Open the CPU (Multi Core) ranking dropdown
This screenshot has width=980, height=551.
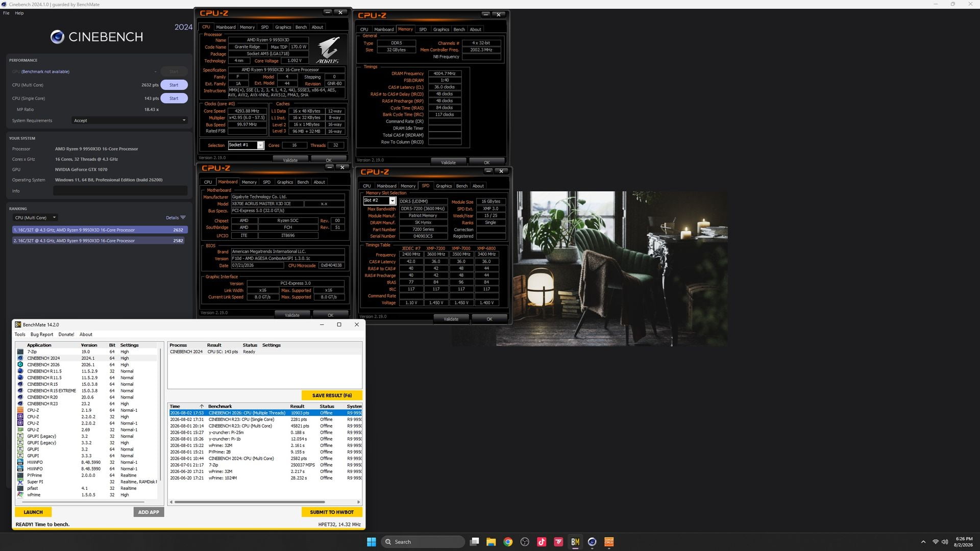[x=35, y=218]
